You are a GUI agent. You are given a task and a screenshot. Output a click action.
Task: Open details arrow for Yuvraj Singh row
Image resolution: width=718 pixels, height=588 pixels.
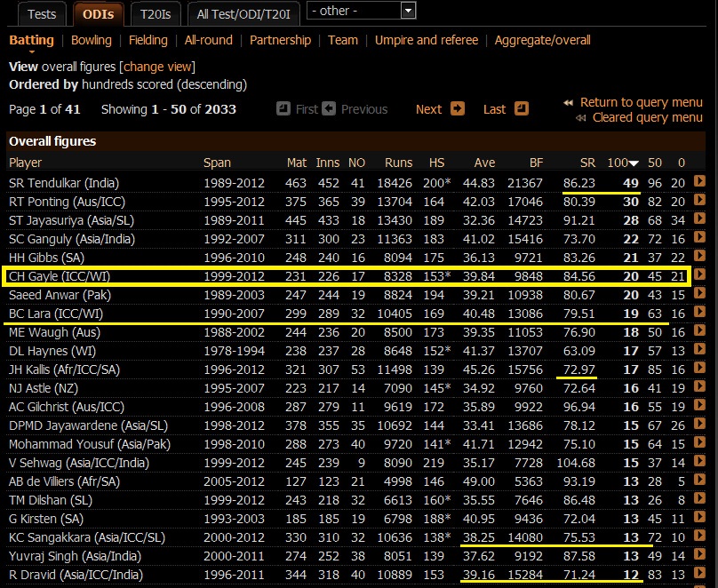coord(699,554)
